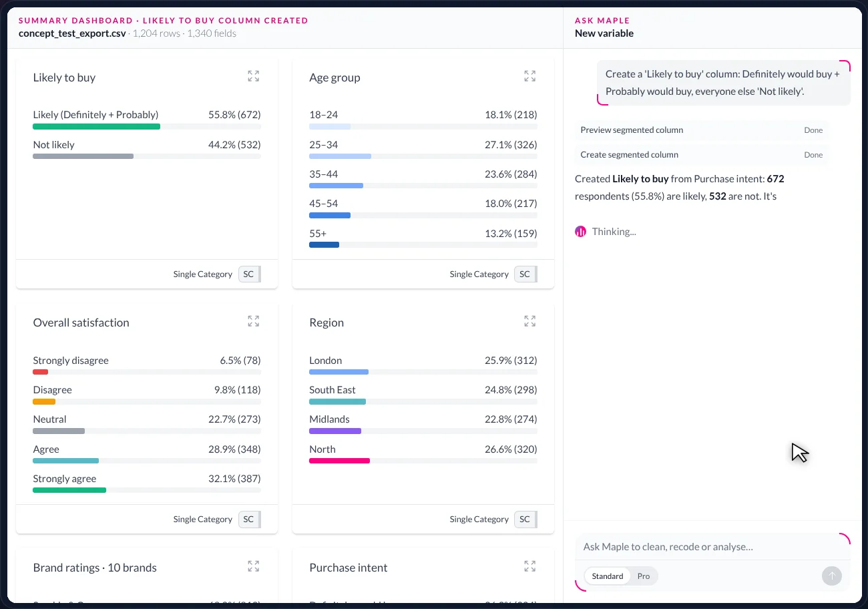Screen dimensions: 868x609
Task: Click the Likely to buy card title
Action: (64, 77)
